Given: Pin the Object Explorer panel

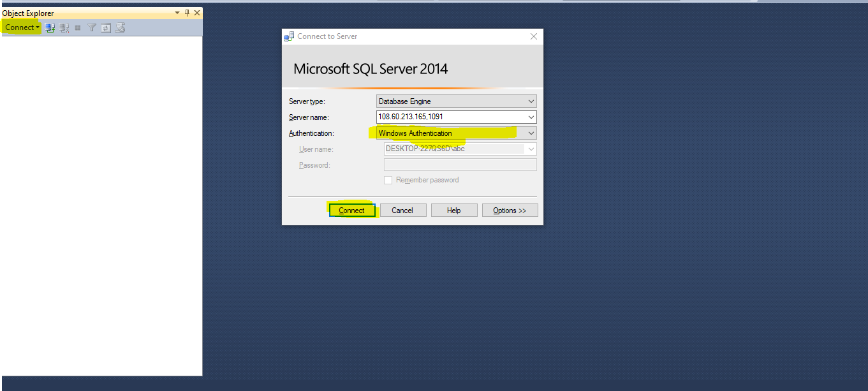Looking at the screenshot, I should point(187,13).
